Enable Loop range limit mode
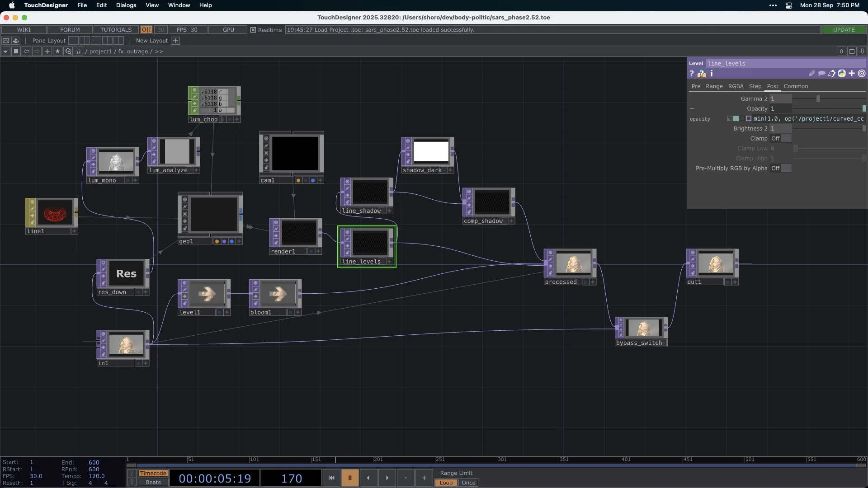 [446, 483]
